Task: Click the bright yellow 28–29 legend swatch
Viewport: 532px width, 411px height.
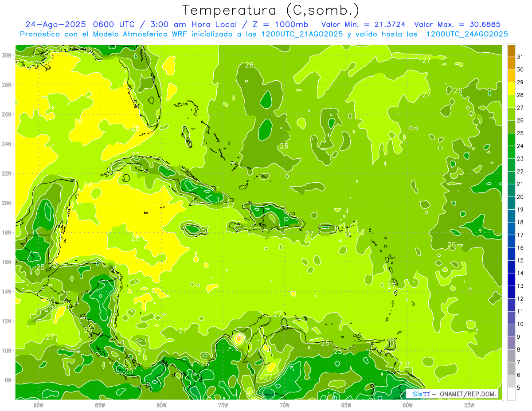Action: (511, 89)
